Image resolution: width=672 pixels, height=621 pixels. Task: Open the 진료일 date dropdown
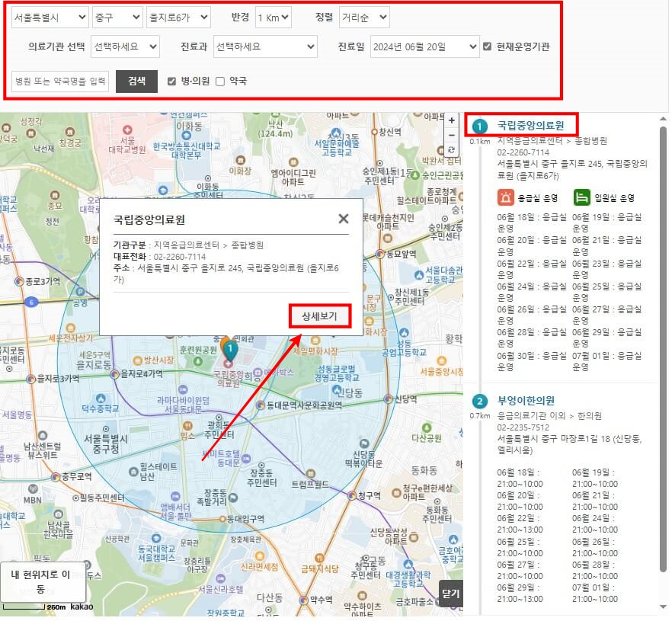424,46
